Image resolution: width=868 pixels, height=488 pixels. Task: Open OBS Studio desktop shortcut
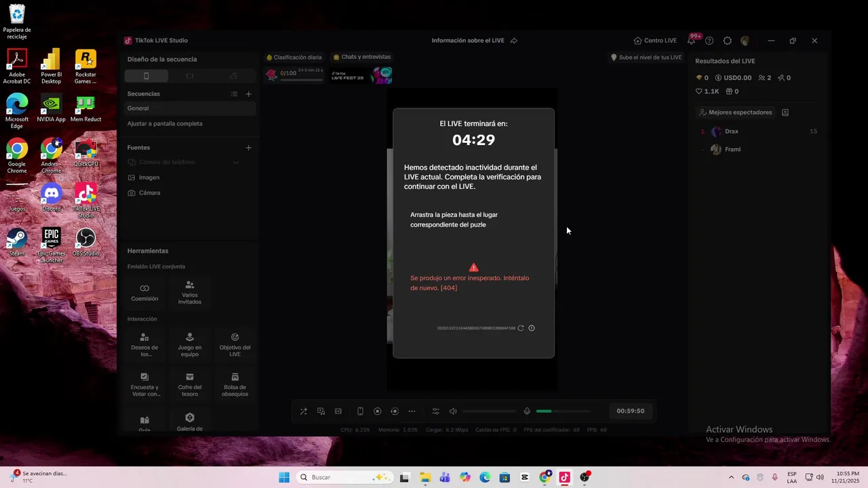pyautogui.click(x=85, y=243)
